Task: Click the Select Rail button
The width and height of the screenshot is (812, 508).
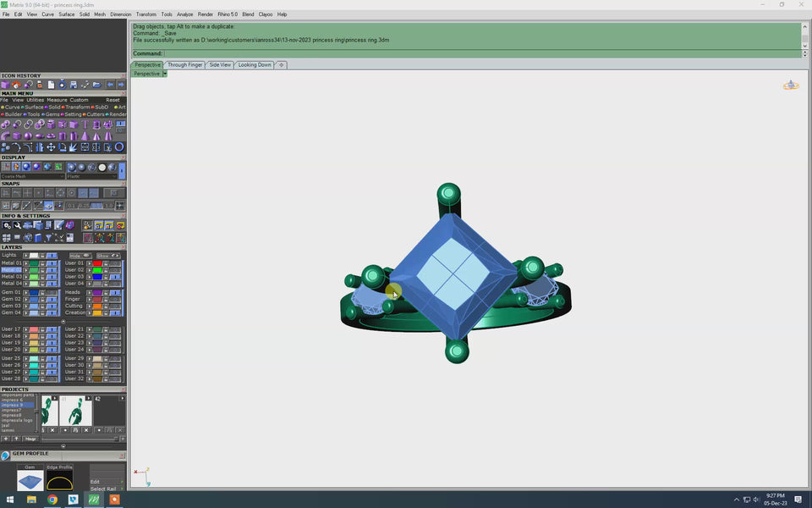Action: [x=104, y=489]
